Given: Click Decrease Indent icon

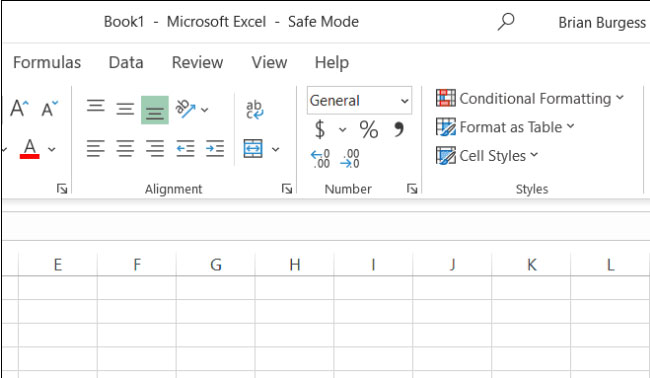Looking at the screenshot, I should point(185,148).
